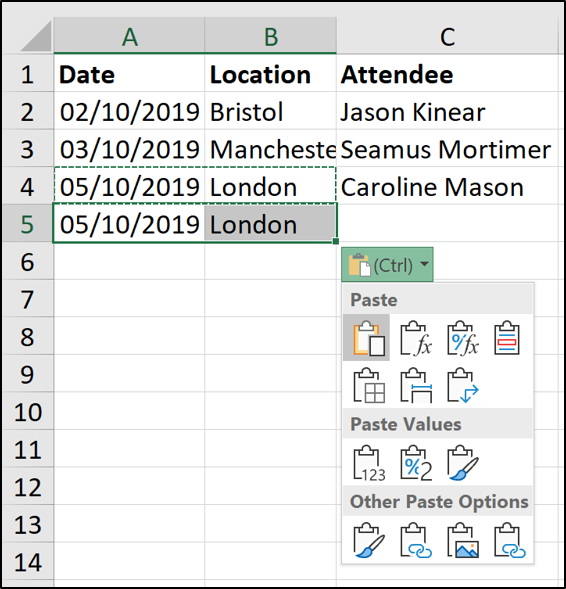Image resolution: width=566 pixels, height=589 pixels.
Task: Select column A header
Action: tap(129, 35)
